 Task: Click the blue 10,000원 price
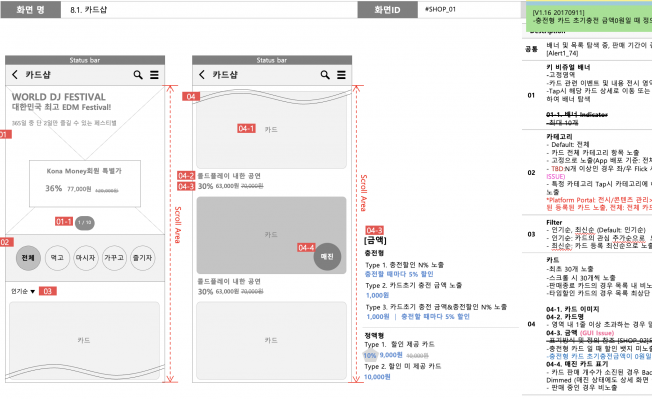coord(377,377)
